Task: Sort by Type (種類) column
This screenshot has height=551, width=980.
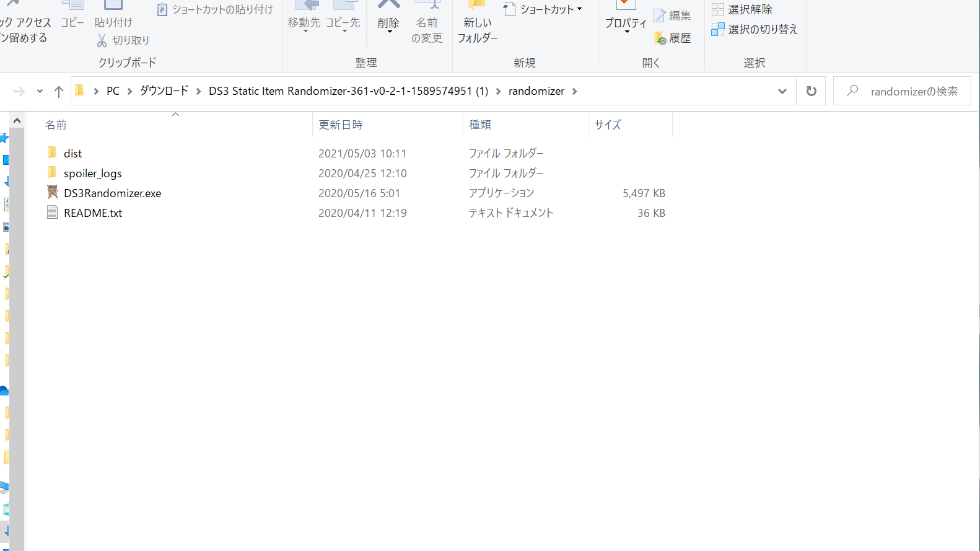Action: click(526, 125)
